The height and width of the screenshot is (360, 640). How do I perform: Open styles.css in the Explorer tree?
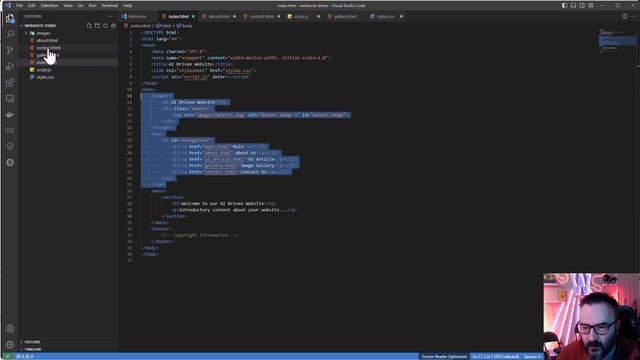pyautogui.click(x=45, y=77)
